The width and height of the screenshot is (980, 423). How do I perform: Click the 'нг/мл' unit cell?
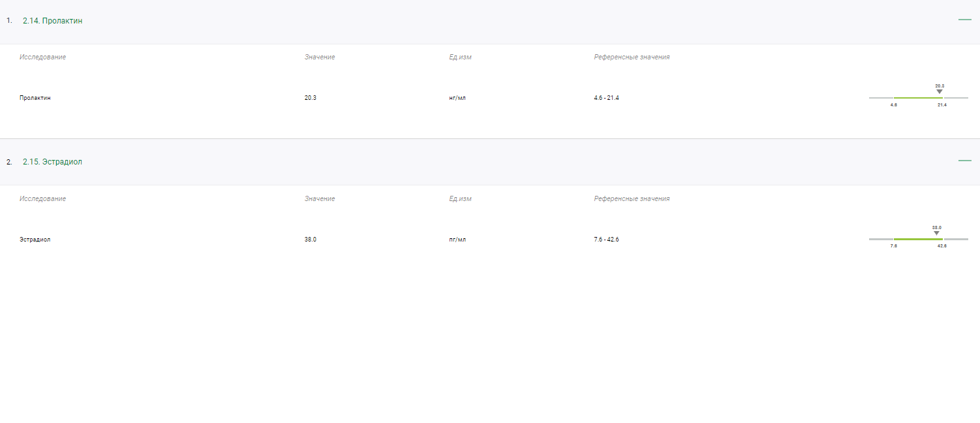(457, 98)
